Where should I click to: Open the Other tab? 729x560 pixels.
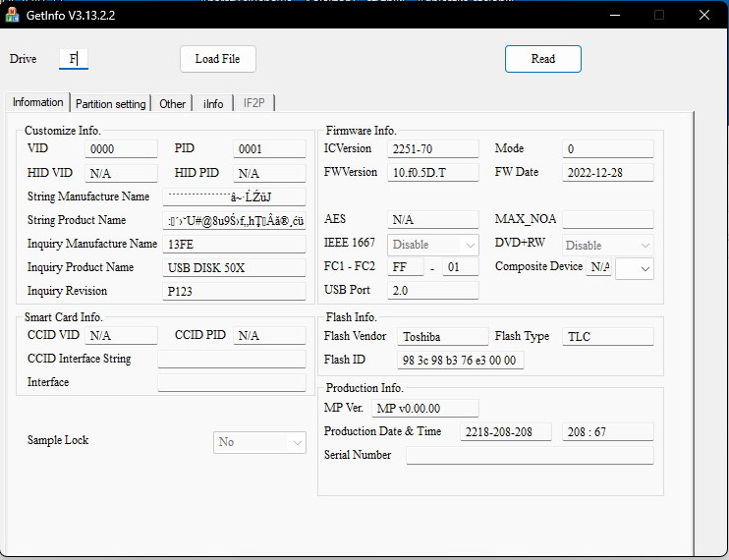click(x=173, y=103)
